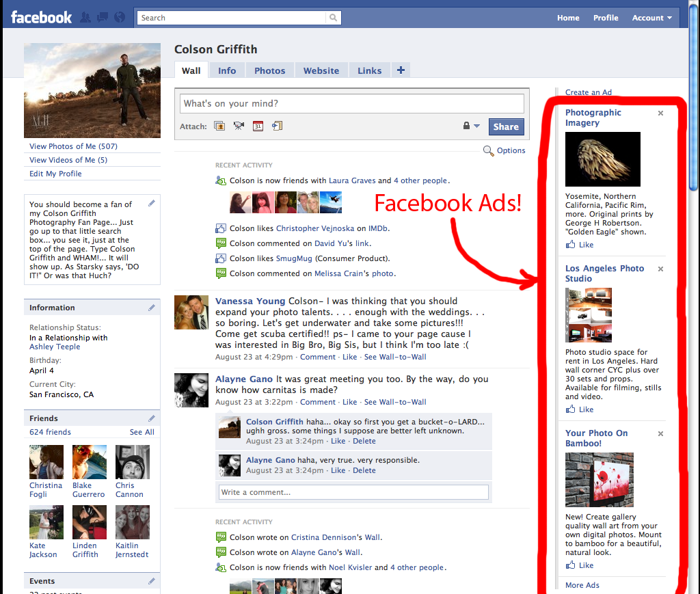Switch to the Photos tab
Image resolution: width=700 pixels, height=594 pixels.
tap(269, 70)
